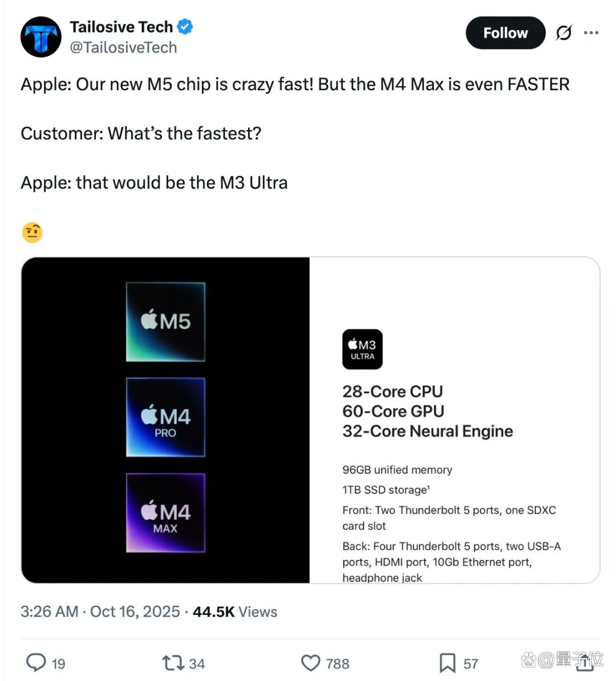Screen dimensions: 616x681
Task: Click the blue verified badge
Action: pos(185,26)
